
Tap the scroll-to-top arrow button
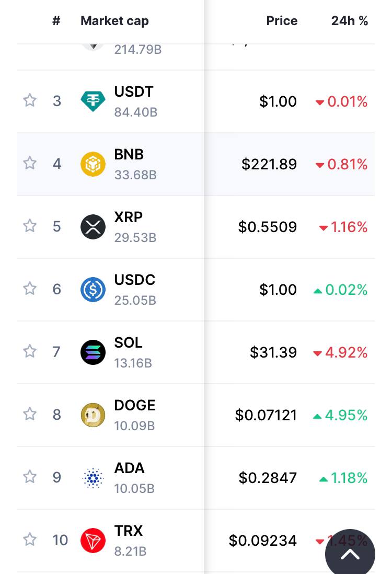[x=350, y=554]
